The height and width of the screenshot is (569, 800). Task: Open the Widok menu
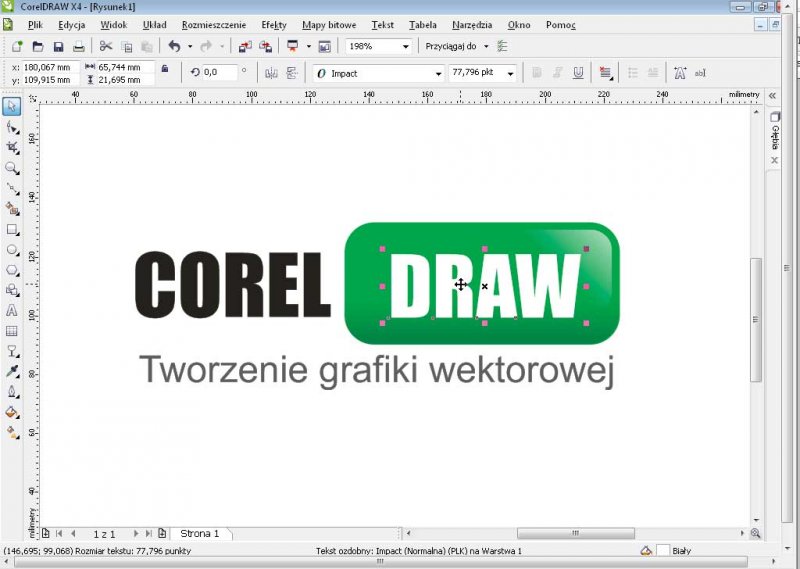[x=113, y=24]
